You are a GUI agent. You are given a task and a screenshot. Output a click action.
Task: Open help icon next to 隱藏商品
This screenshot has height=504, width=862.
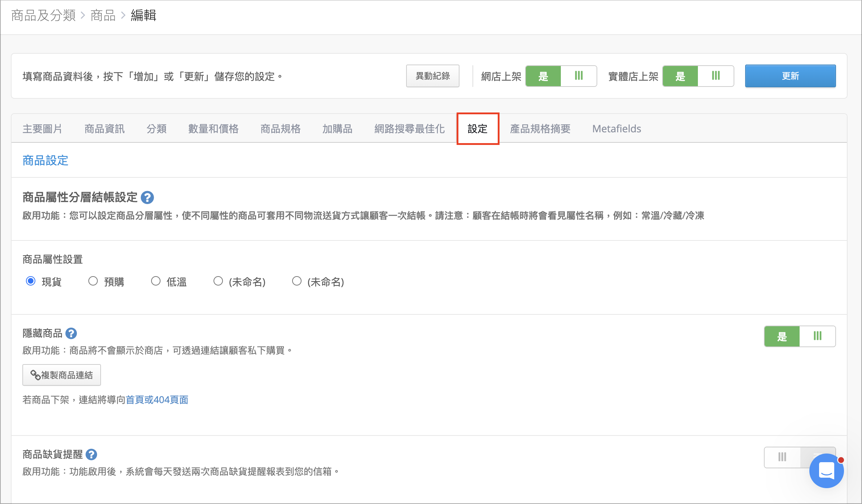[x=71, y=333]
